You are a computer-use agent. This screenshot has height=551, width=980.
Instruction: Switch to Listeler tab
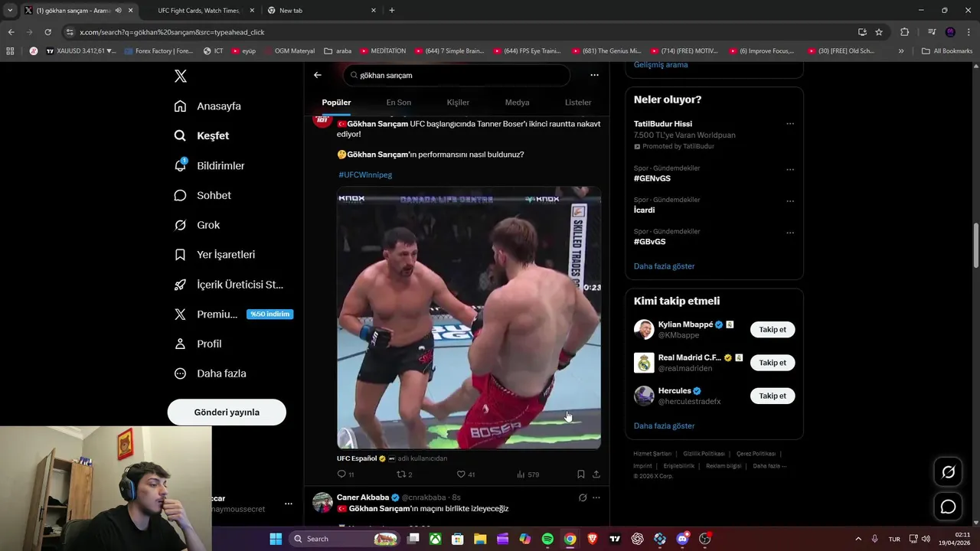click(578, 103)
